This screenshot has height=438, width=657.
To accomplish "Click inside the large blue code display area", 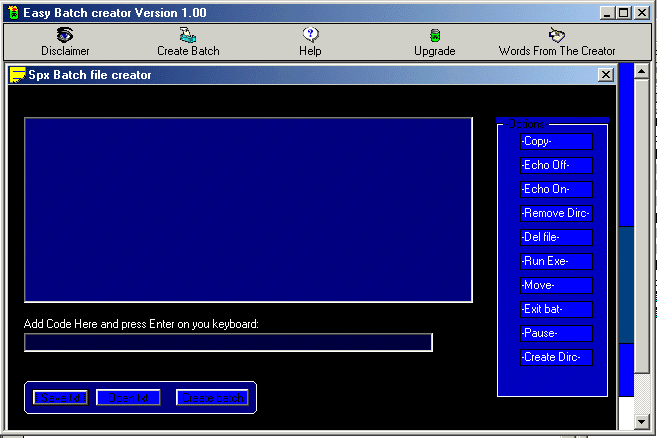I will [x=248, y=210].
